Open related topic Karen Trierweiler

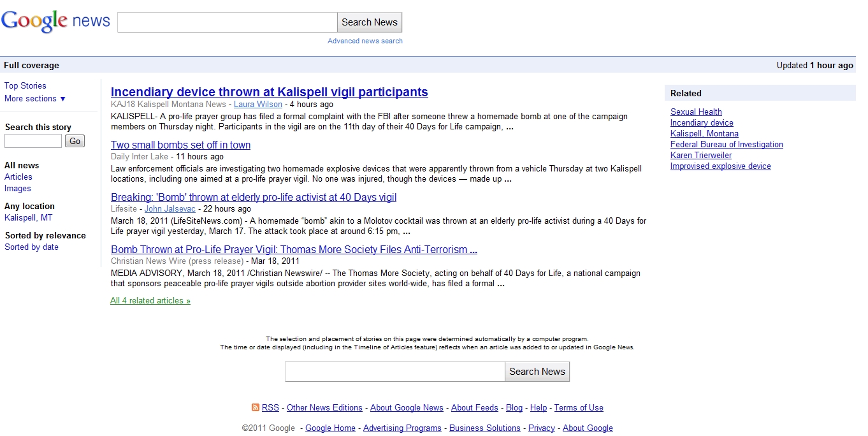click(701, 155)
